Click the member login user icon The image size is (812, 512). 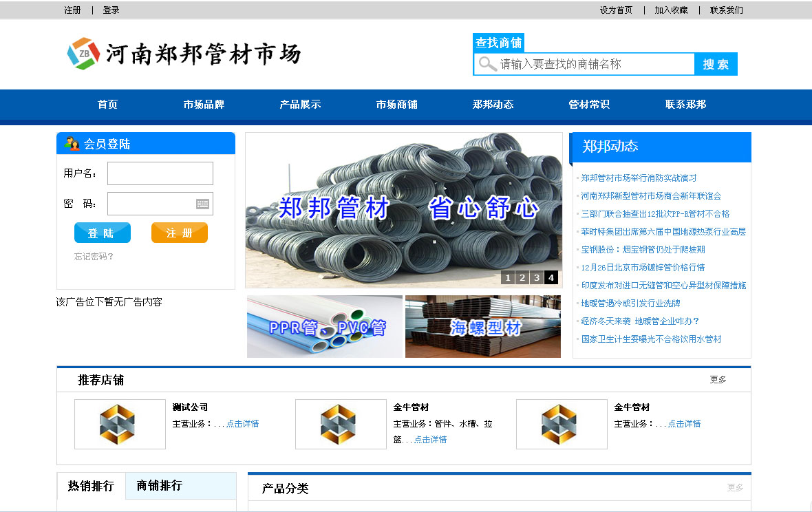point(72,143)
